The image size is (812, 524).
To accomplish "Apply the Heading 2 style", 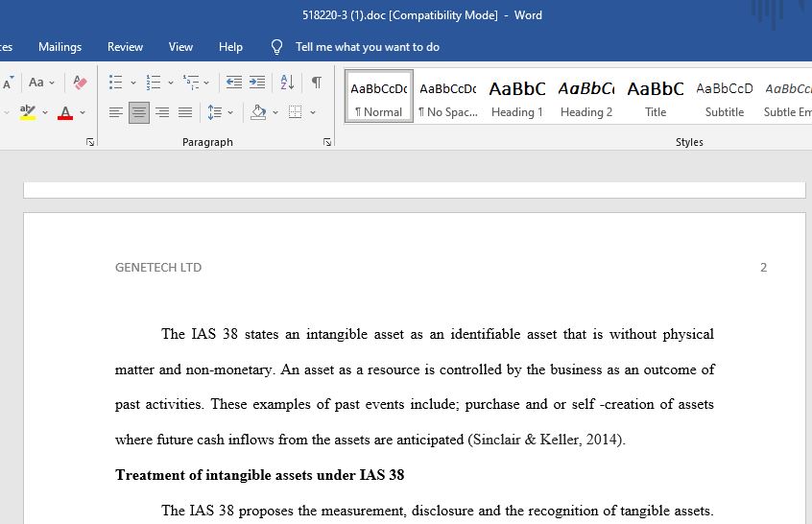I will 586,96.
